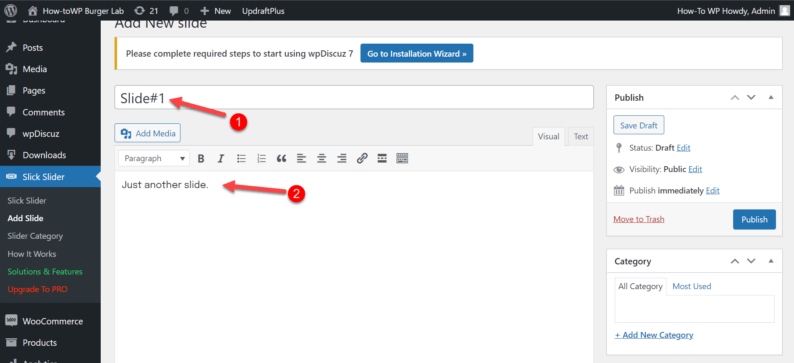Click Upgrade To PRO link

point(37,289)
